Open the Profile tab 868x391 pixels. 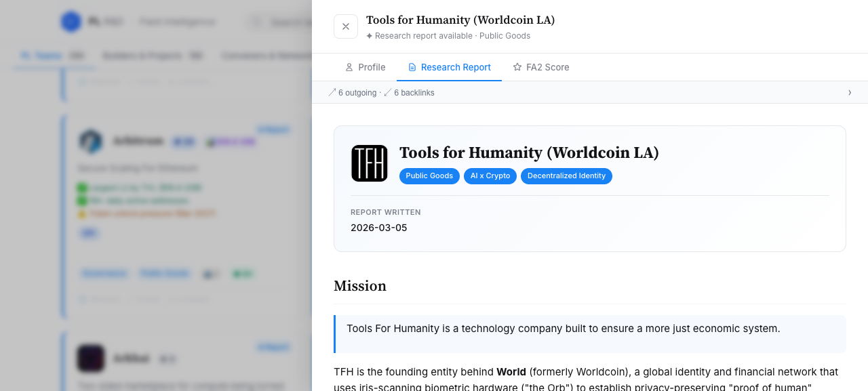click(365, 67)
